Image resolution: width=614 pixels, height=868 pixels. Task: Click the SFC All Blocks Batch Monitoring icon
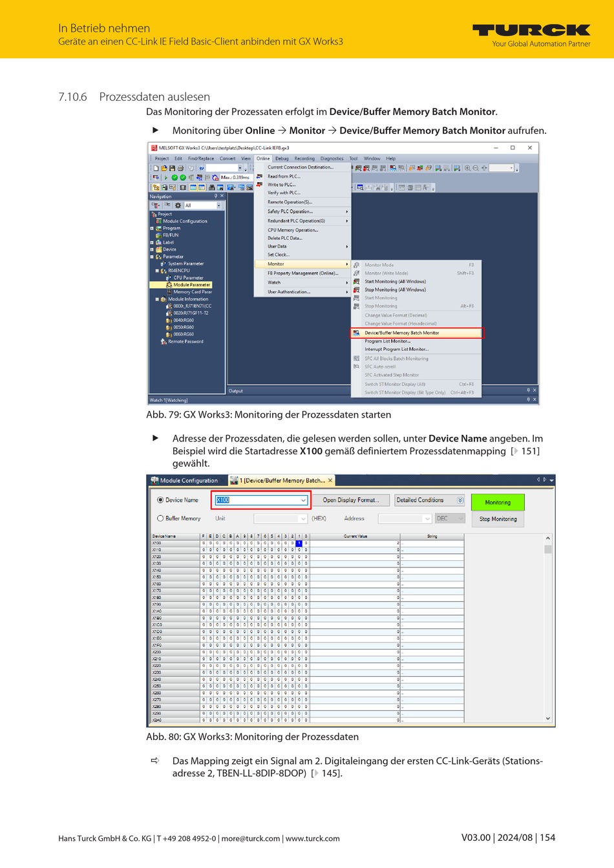(x=356, y=358)
